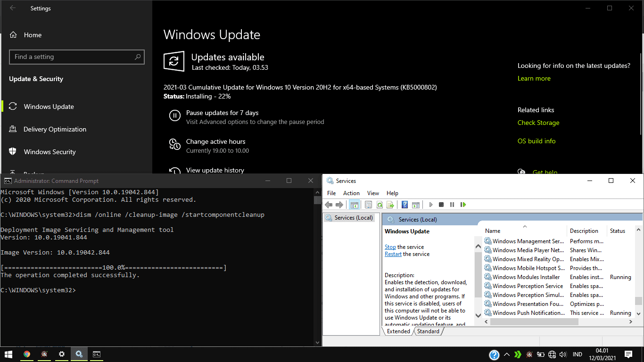Click the Windows Security shield icon
The height and width of the screenshot is (362, 644).
pos(13,152)
